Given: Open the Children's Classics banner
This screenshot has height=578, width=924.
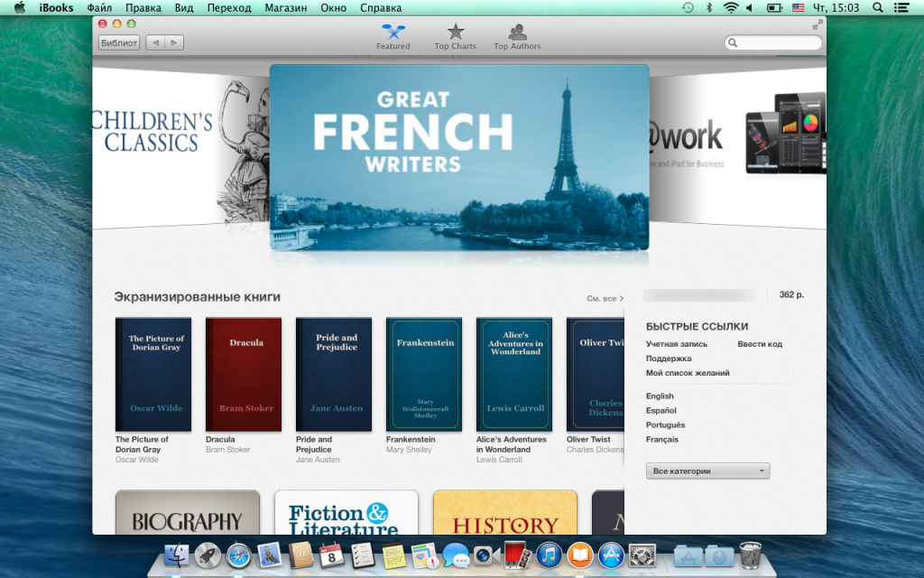Looking at the screenshot, I should 180,147.
